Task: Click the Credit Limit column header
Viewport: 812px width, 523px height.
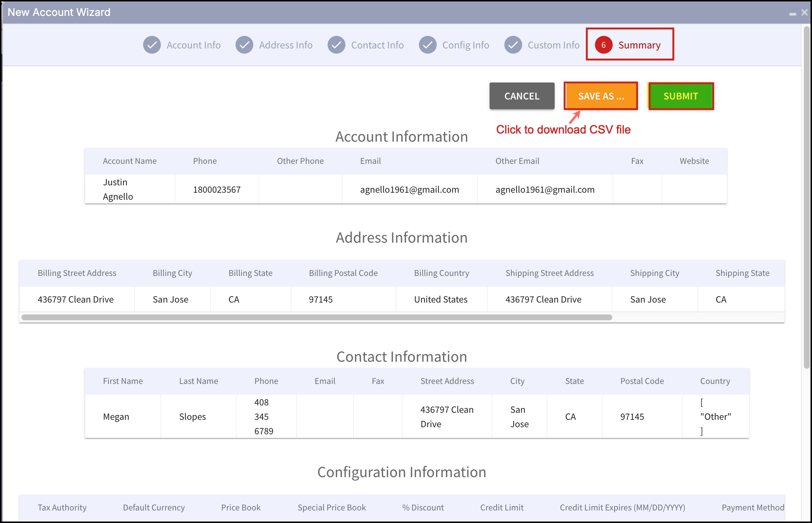Action: pyautogui.click(x=502, y=507)
